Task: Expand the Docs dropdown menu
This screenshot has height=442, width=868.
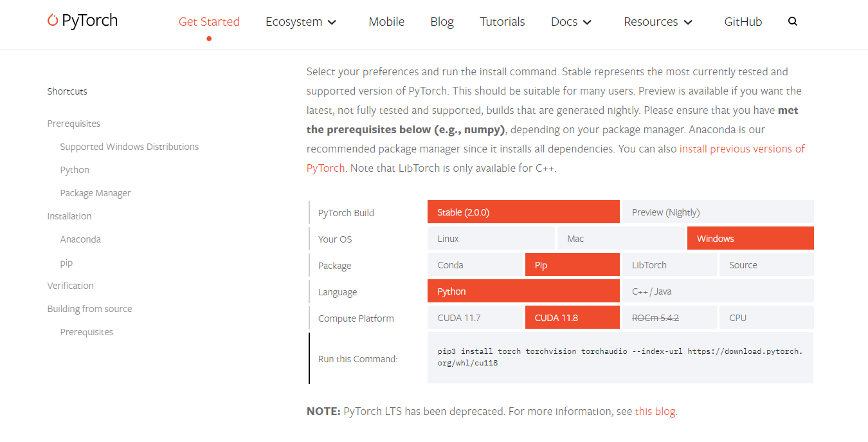Action: pos(571,21)
